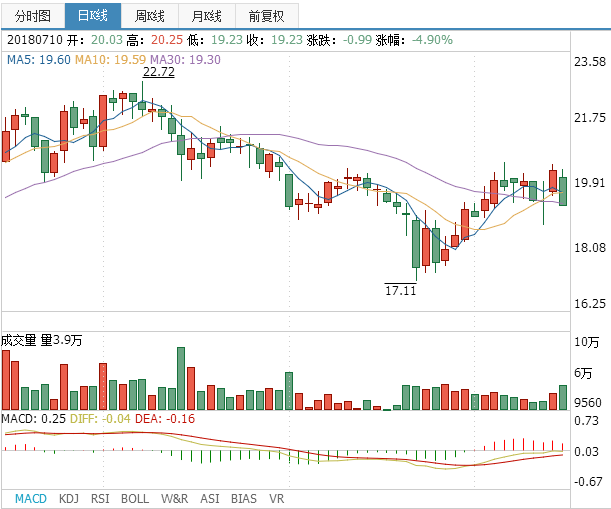The height and width of the screenshot is (509, 611).
Task: Open the 周K线 tab
Action: (x=150, y=16)
